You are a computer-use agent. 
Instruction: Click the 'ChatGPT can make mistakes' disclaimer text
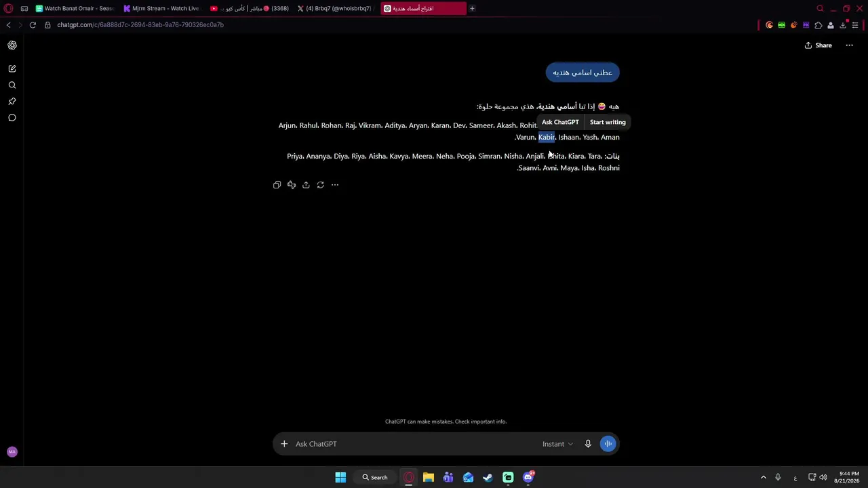pos(446,422)
